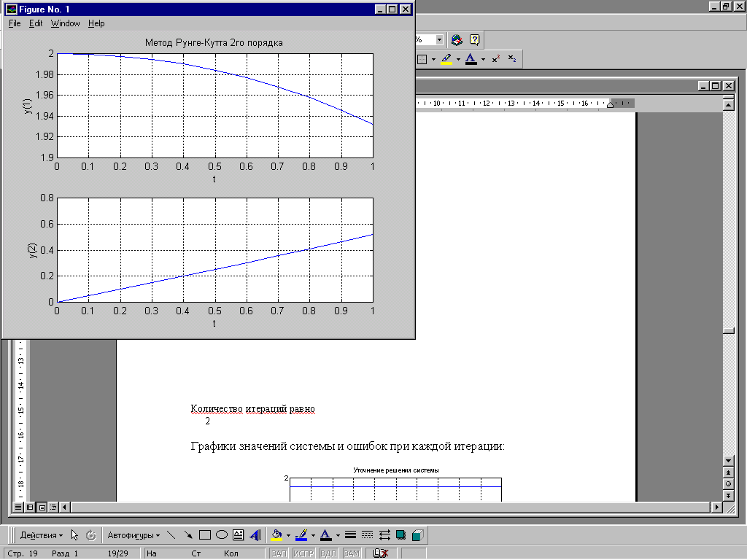Choose the Oval shape tool

point(222,535)
